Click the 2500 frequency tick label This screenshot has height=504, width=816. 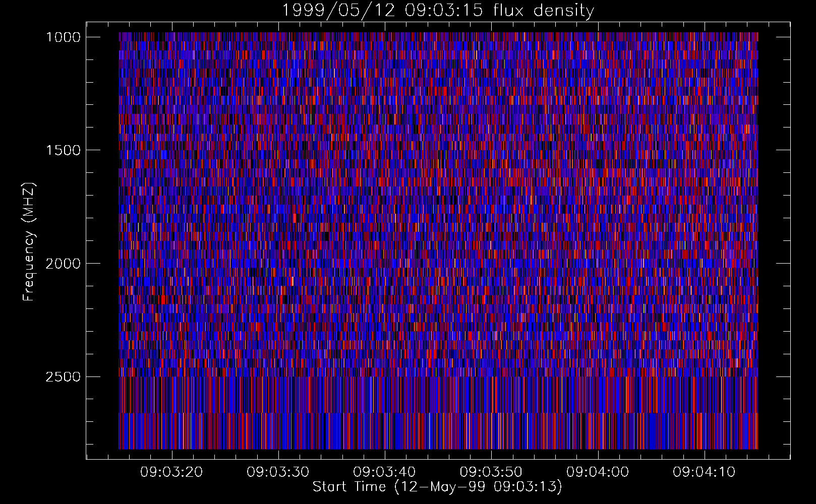[x=63, y=376]
